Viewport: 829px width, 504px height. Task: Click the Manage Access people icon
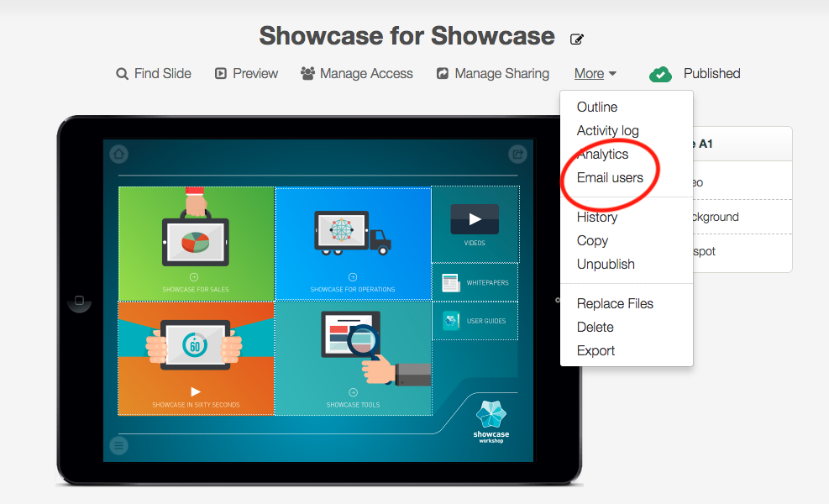click(x=307, y=73)
